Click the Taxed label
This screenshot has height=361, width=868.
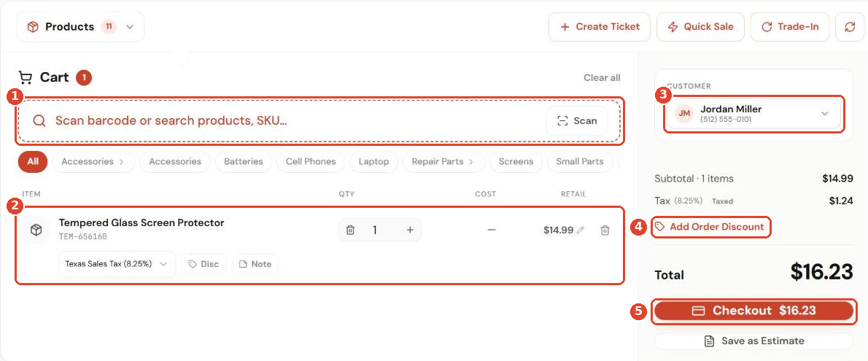(x=722, y=201)
